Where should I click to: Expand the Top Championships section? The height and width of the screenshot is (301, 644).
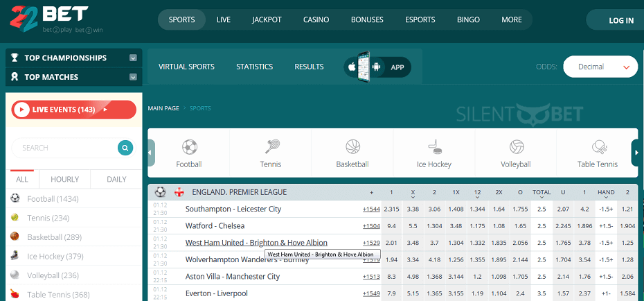click(133, 58)
